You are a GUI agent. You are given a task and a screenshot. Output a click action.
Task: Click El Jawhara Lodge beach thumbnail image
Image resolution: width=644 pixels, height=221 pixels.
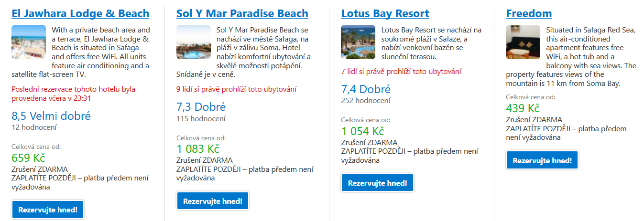coord(29,42)
